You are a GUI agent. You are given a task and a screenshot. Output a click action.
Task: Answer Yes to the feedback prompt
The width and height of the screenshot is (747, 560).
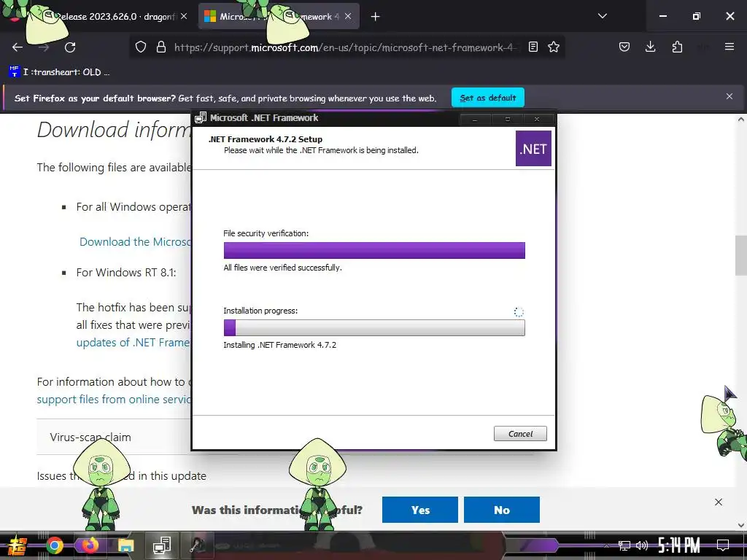420,510
